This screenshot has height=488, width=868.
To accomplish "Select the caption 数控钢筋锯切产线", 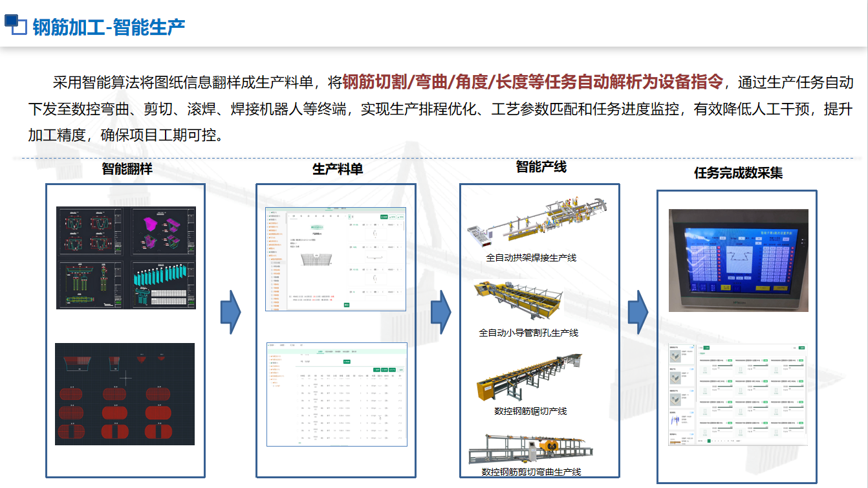I will click(x=530, y=411).
